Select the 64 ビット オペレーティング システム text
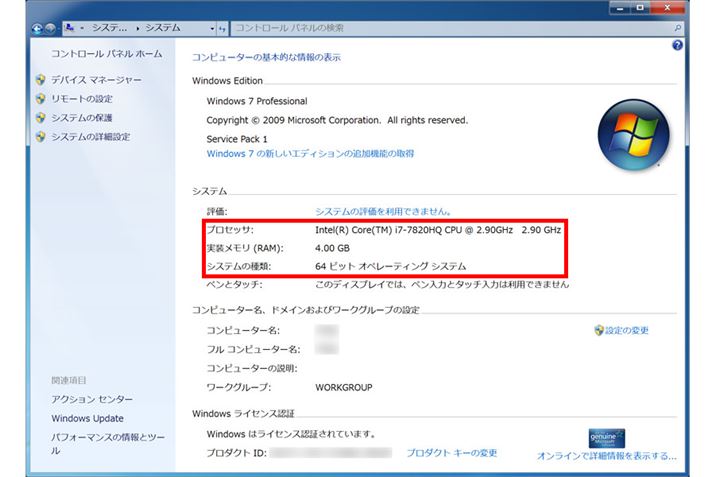The width and height of the screenshot is (715, 477). click(391, 266)
